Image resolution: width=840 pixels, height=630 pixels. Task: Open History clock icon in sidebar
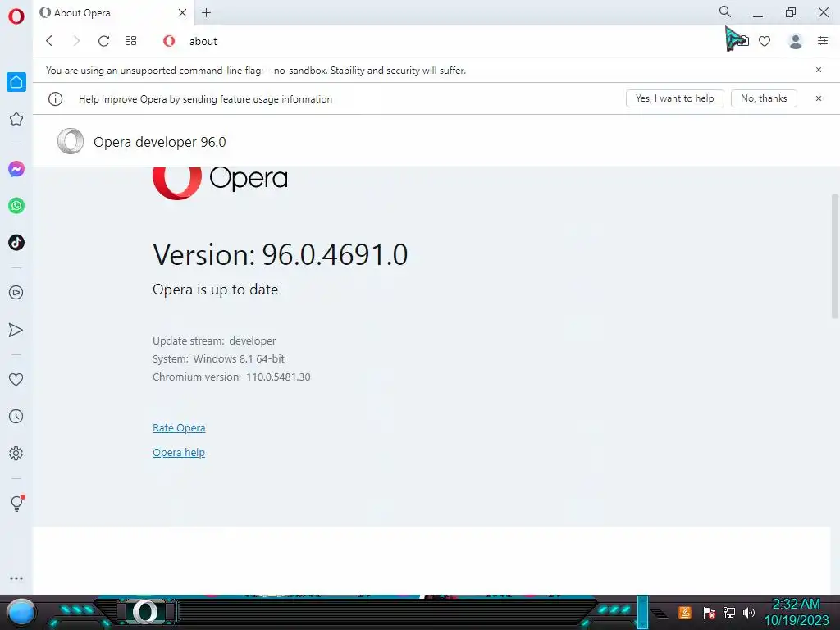click(16, 416)
